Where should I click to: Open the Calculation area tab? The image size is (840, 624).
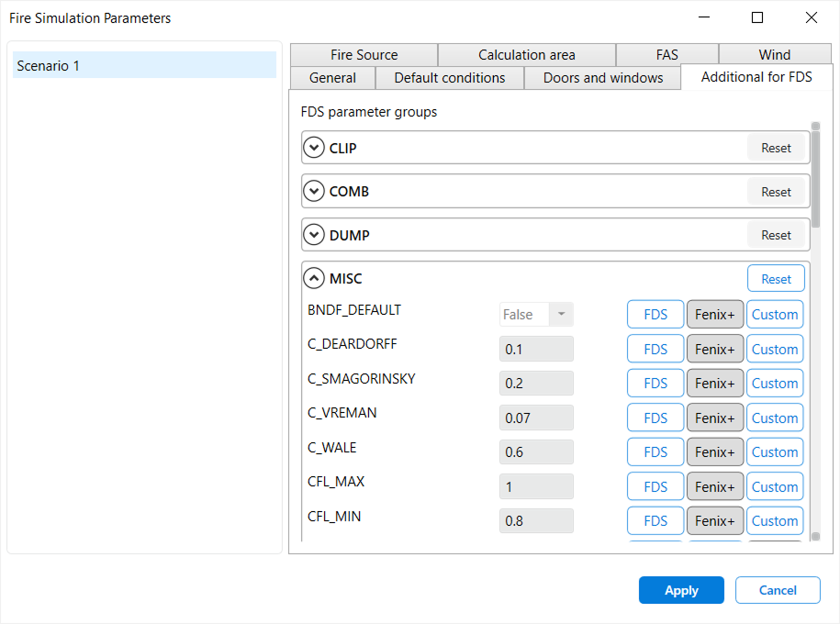525,54
